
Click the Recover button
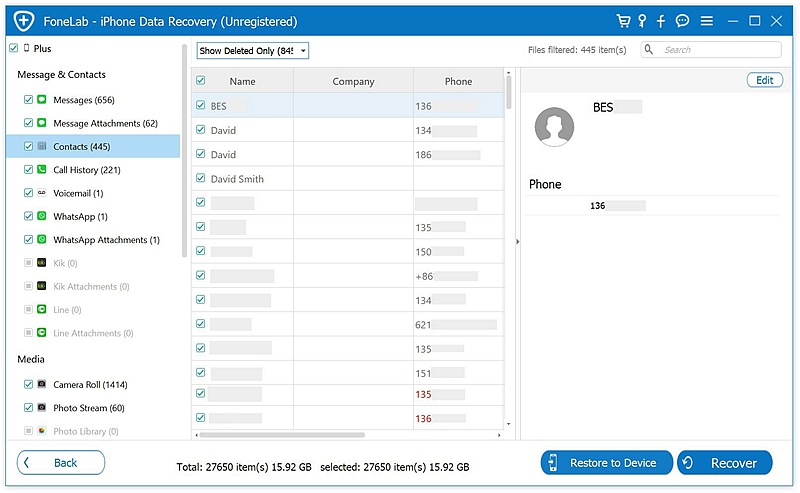(x=724, y=462)
